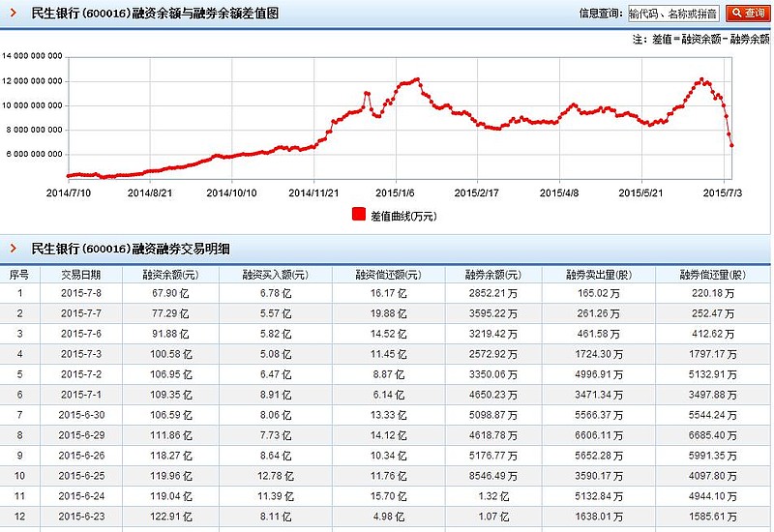Select the 2015-6-23 date cell
Image resolution: width=774 pixels, height=532 pixels.
81,517
